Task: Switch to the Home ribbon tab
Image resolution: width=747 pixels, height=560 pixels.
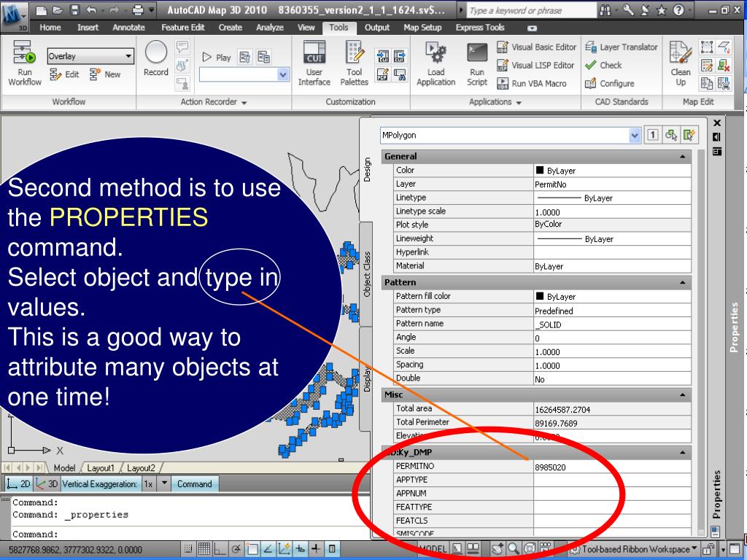Action: pos(50,28)
